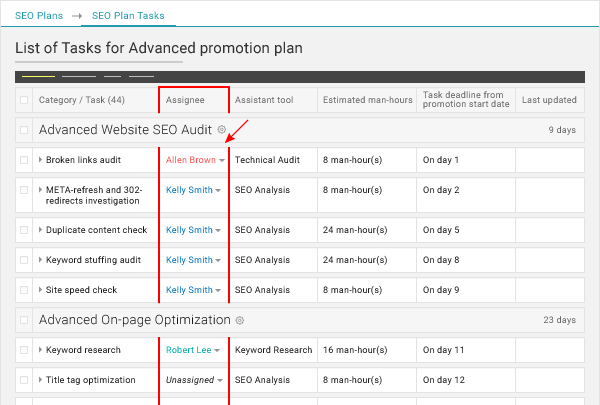Expand the Duplicate content check task
Viewport: 600px width, 405px height.
(x=40, y=230)
